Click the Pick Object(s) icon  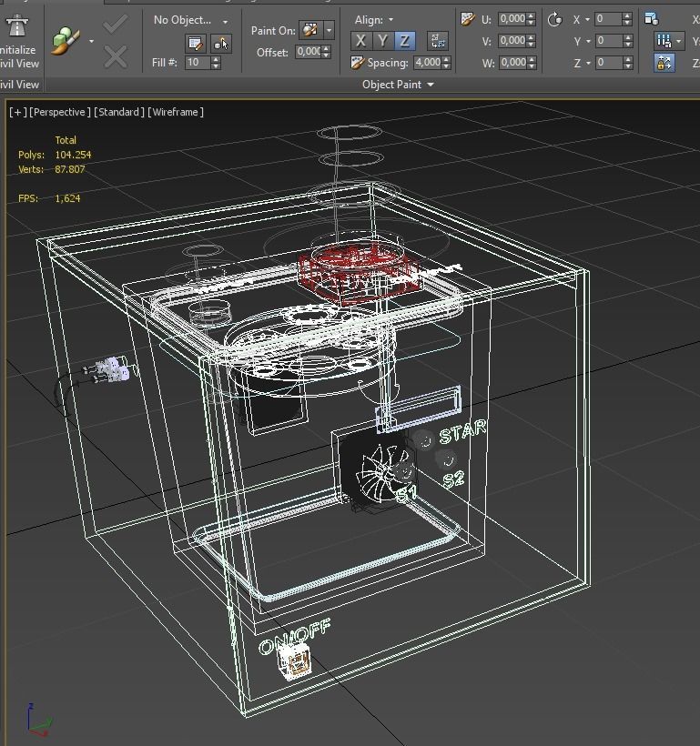[221, 44]
